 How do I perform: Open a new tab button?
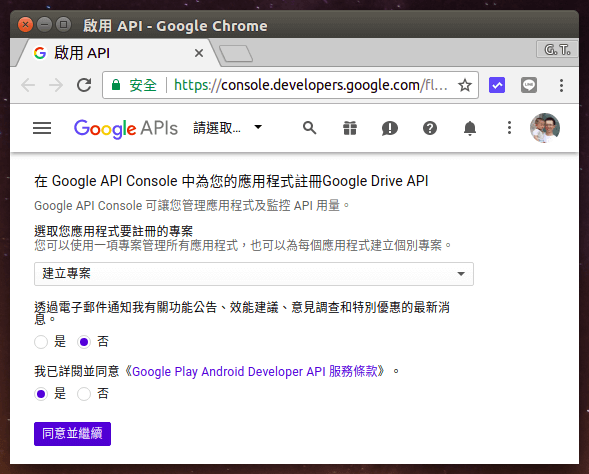[236, 53]
